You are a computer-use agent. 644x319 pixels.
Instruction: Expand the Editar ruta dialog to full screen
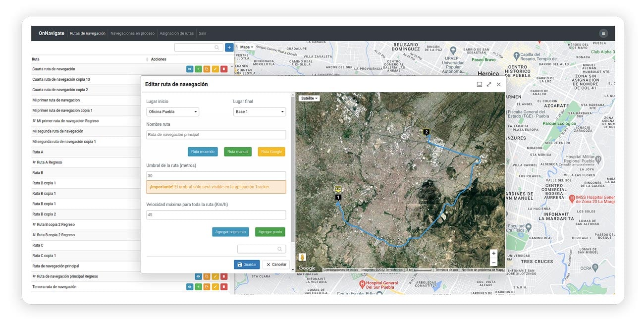click(489, 84)
